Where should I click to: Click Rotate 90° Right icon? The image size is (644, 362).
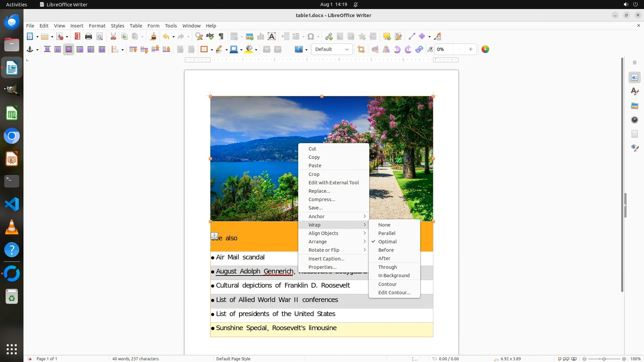coord(408,50)
